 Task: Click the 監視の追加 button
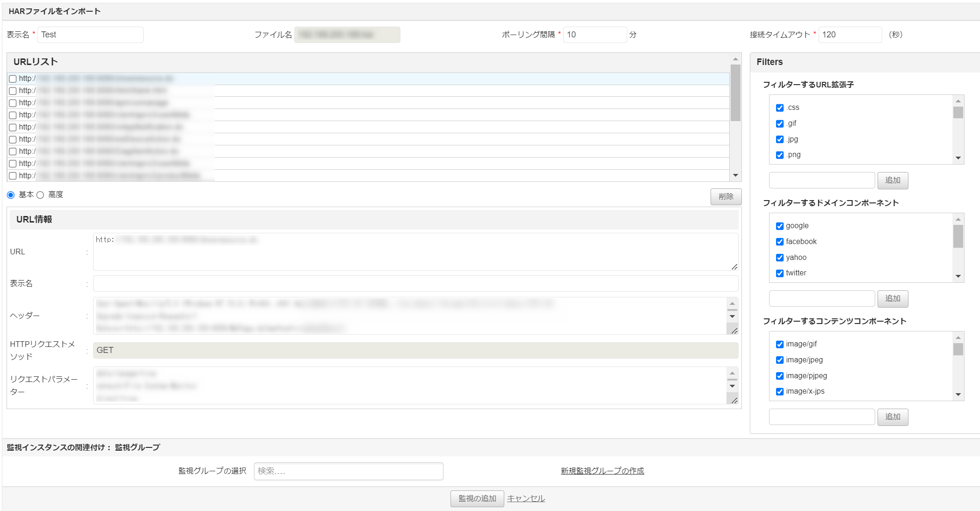pyautogui.click(x=477, y=498)
